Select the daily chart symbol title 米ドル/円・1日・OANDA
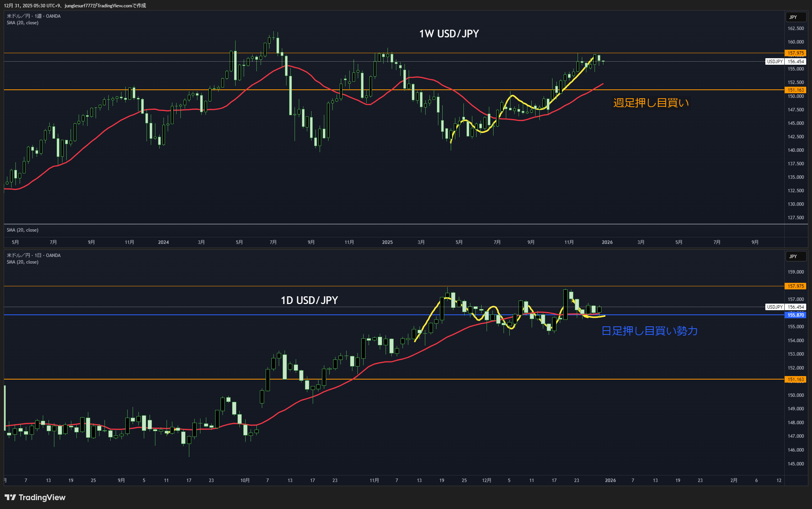 (34, 255)
